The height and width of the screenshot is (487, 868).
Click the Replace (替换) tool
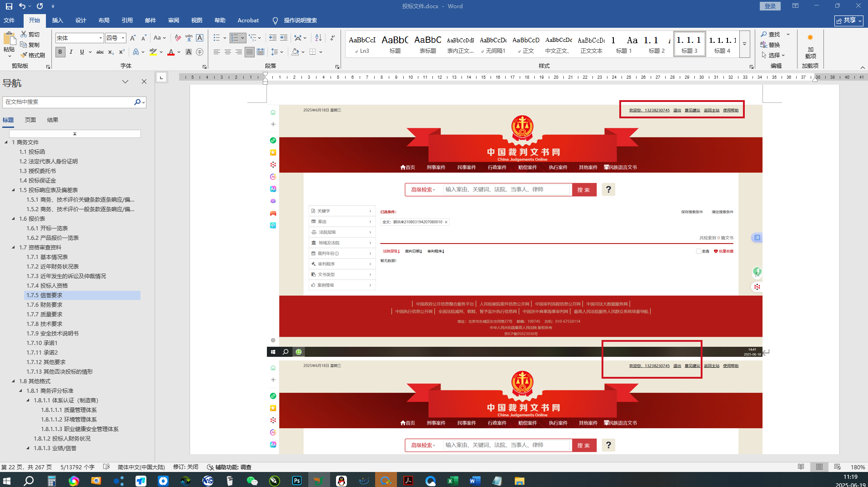(770, 45)
